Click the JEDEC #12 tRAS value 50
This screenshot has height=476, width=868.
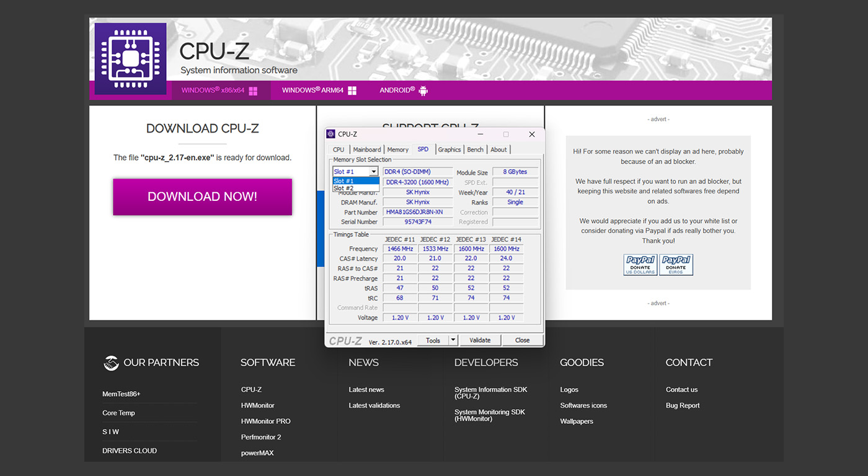(x=435, y=288)
